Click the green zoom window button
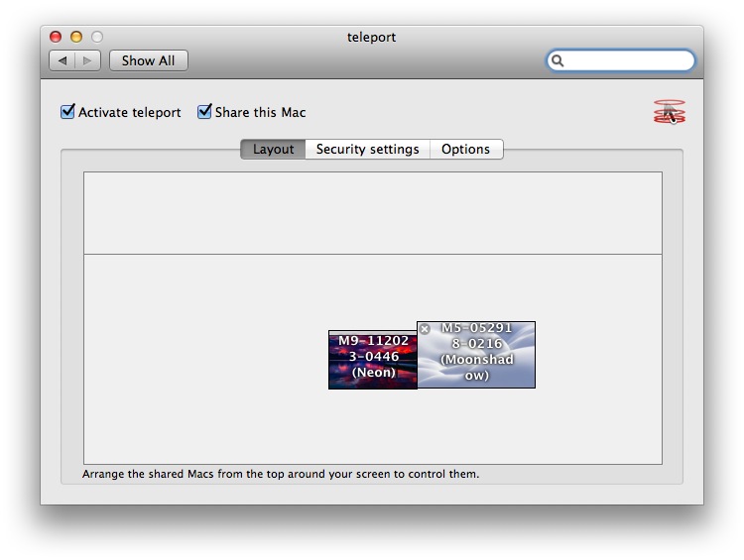744x560 pixels. pos(97,37)
